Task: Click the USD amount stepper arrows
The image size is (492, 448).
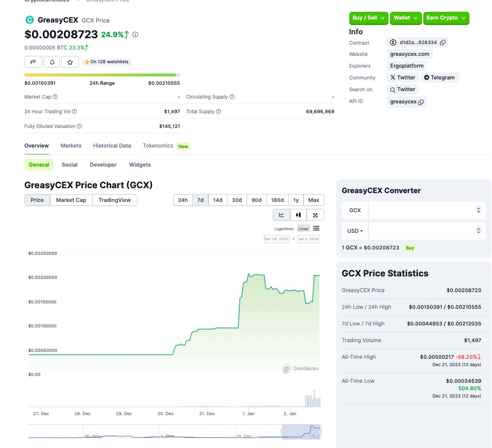Action: click(x=478, y=230)
